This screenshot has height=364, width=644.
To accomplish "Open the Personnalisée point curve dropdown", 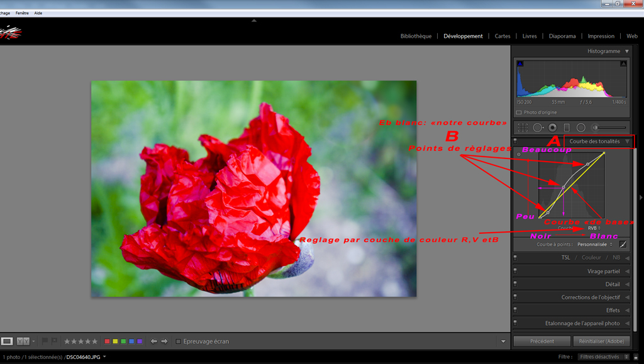I will (595, 244).
